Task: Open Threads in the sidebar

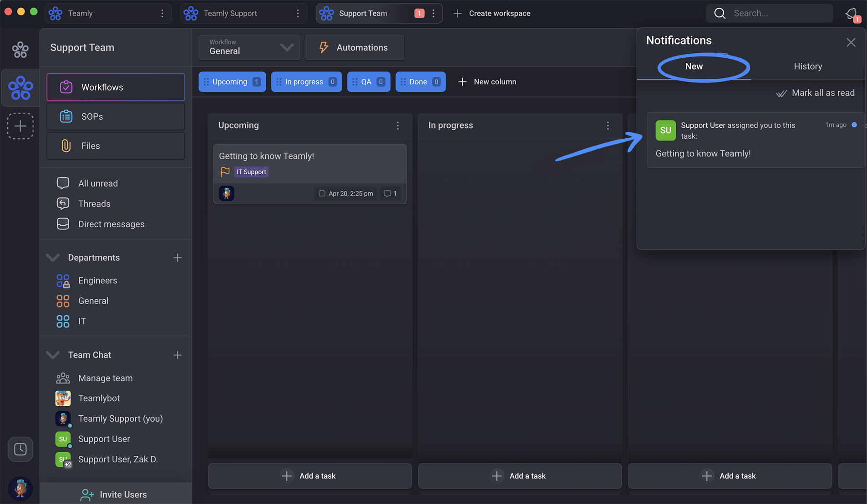Action: [x=94, y=204]
